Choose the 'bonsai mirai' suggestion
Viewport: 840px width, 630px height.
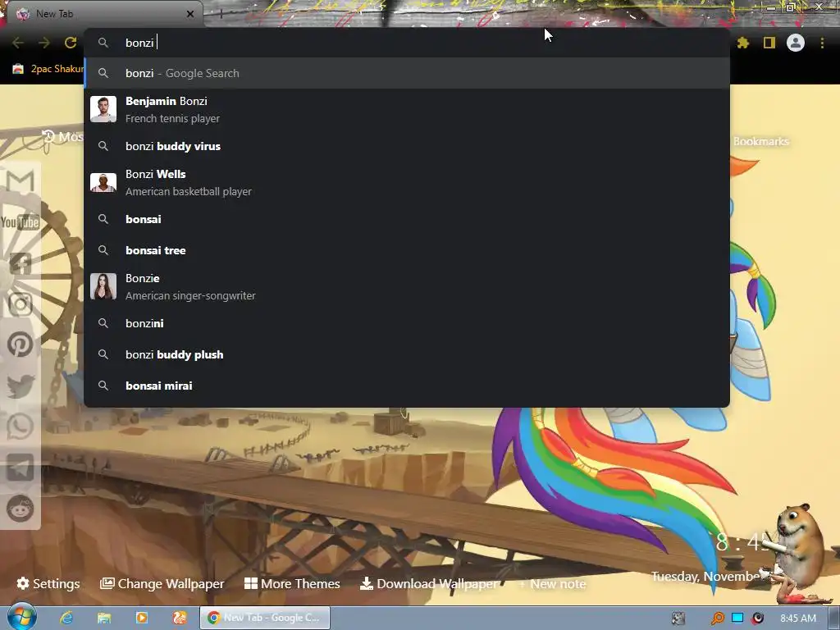[407, 386]
